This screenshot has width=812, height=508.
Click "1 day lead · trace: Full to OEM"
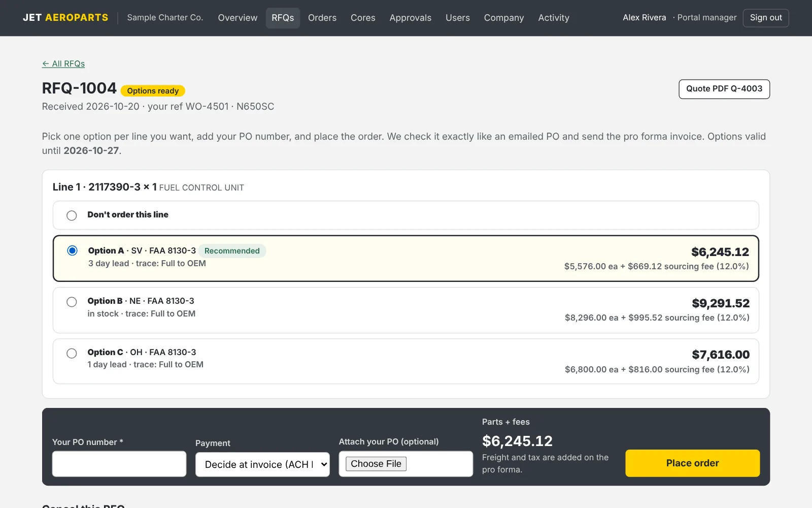pos(146,364)
